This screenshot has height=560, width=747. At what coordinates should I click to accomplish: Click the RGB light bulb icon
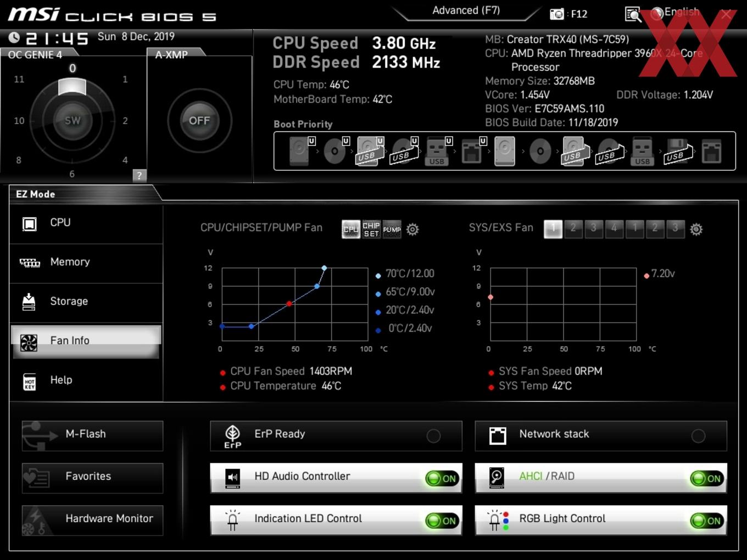498,520
